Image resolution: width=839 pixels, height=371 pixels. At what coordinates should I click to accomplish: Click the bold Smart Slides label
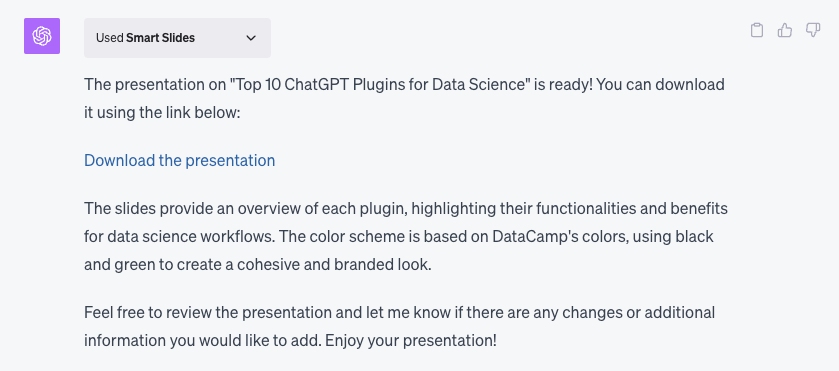(x=161, y=38)
